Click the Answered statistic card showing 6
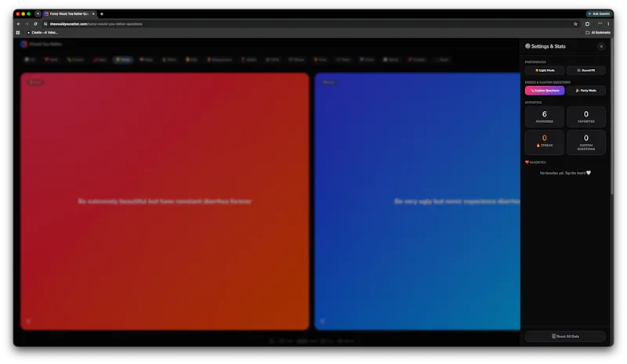627x364 pixels. [x=545, y=117]
